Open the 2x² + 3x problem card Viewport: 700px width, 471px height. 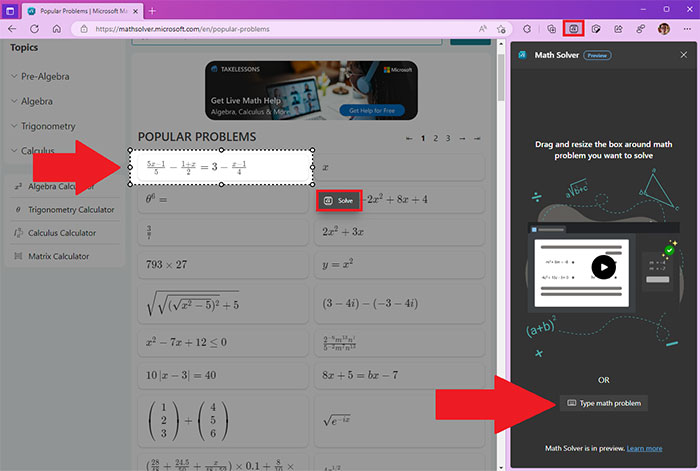[399, 232]
